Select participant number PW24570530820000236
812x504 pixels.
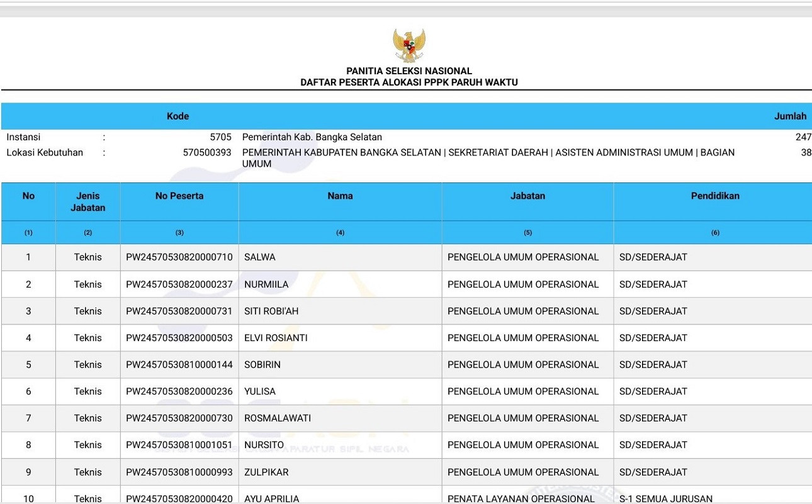(x=179, y=391)
